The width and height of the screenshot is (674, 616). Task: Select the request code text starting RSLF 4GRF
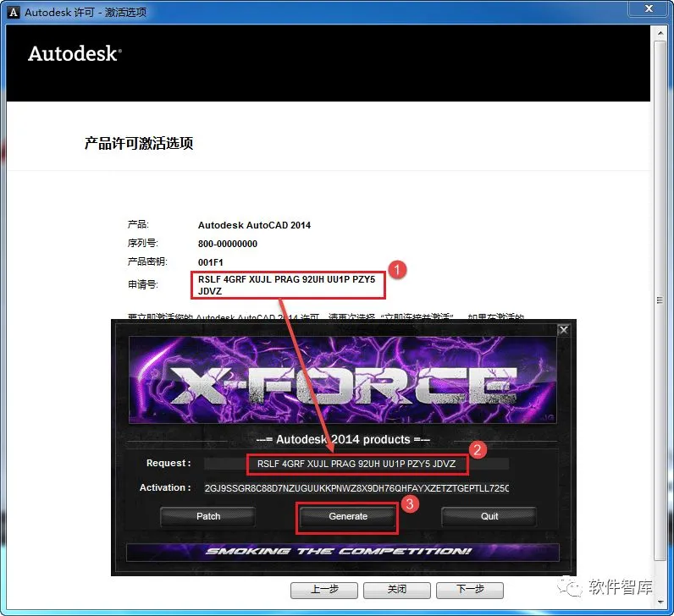(x=287, y=285)
